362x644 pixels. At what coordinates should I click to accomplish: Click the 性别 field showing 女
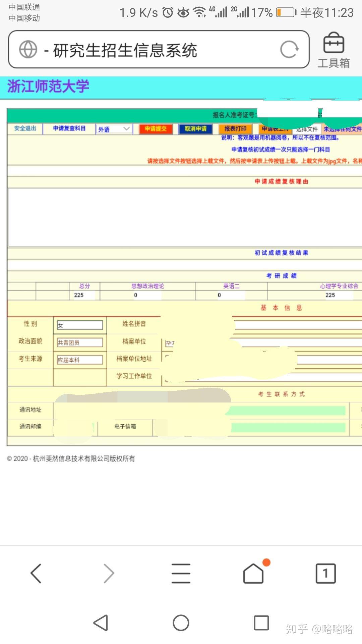(80, 325)
